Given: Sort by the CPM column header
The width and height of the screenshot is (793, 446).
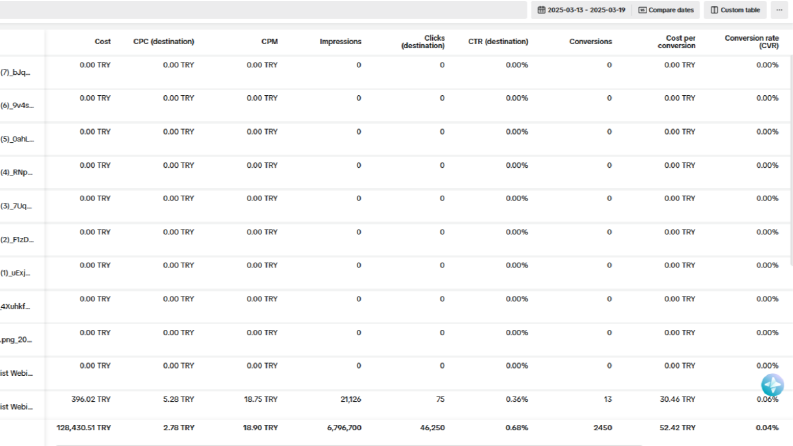Looking at the screenshot, I should pyautogui.click(x=270, y=41).
